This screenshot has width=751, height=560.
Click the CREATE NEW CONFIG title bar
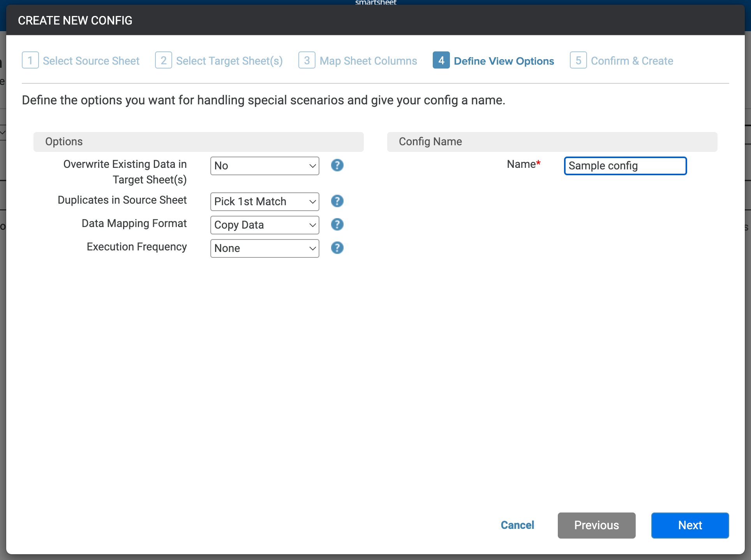point(75,20)
